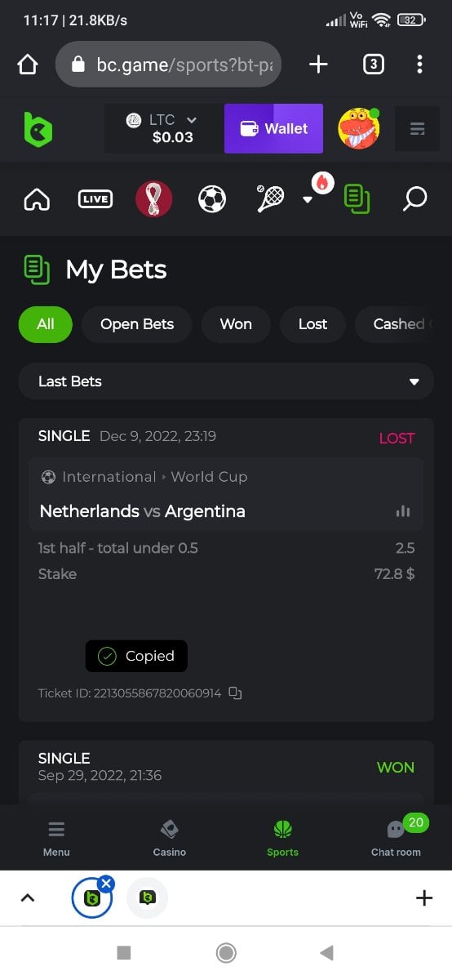Expand the Last Bets dropdown
452x980 pixels.
(x=226, y=381)
